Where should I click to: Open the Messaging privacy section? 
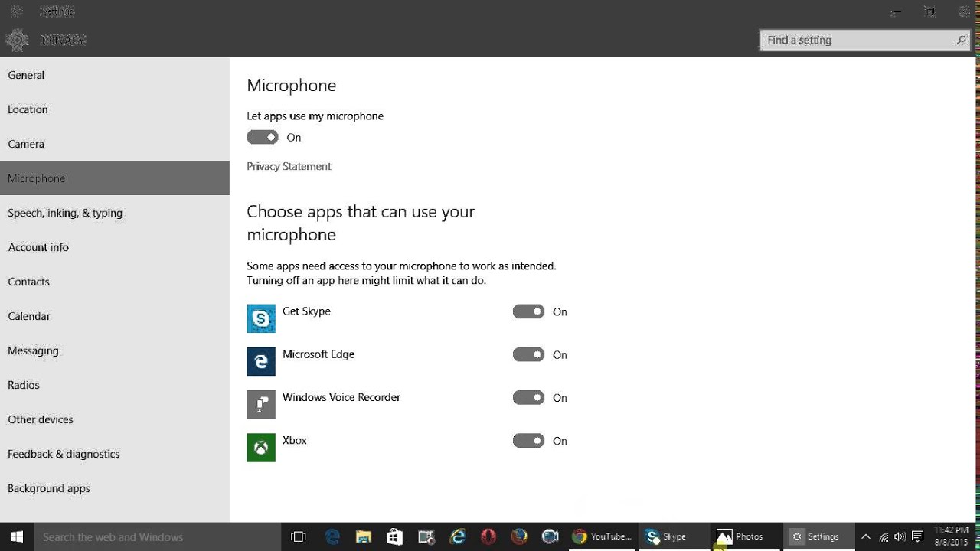(x=115, y=350)
